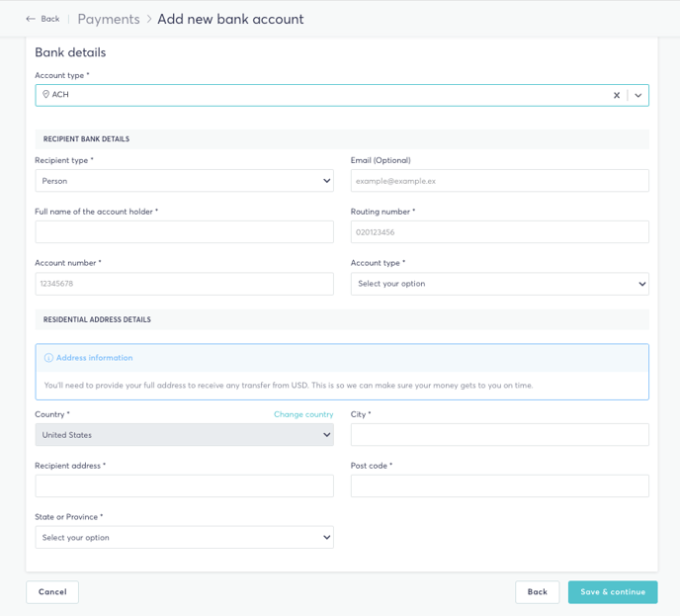Click the Cancel button
Image resolution: width=680 pixels, height=616 pixels.
(52, 592)
